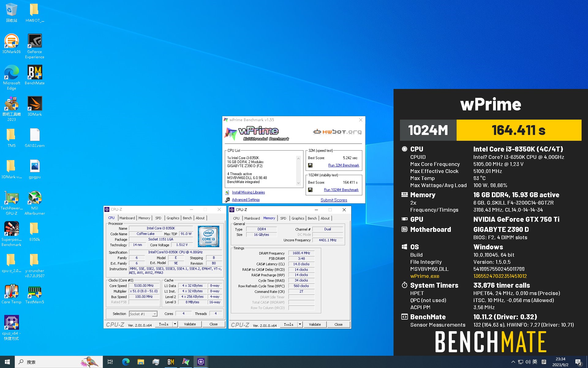Image resolution: width=588 pixels, height=368 pixels.
Task: Open File Explorer from taskbar
Action: point(141,362)
